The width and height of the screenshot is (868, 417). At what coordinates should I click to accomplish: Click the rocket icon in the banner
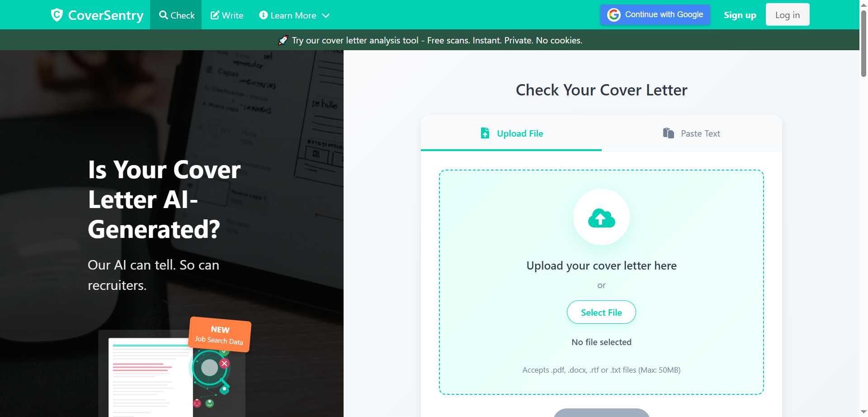pos(283,40)
